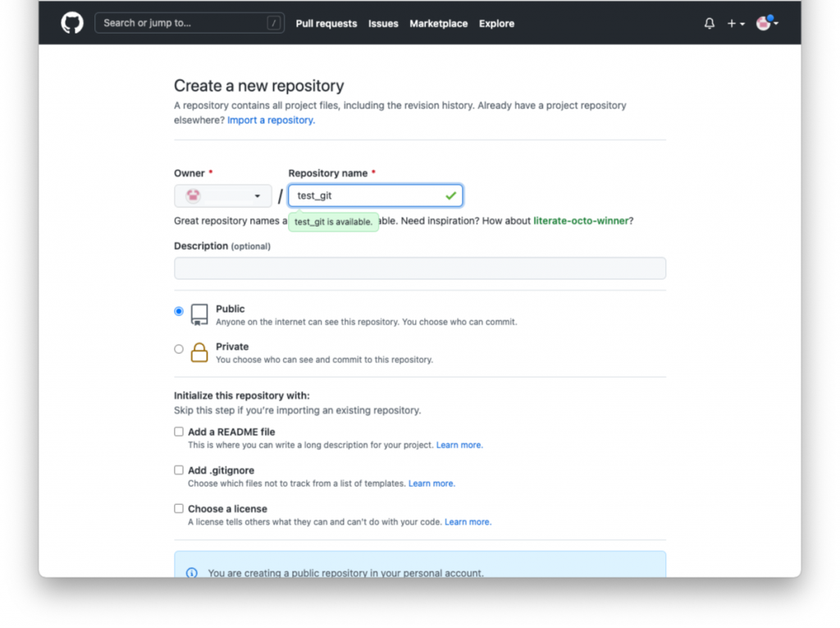This screenshot has width=840, height=628.
Task: Click the green checkmark in repository name field
Action: coord(450,195)
